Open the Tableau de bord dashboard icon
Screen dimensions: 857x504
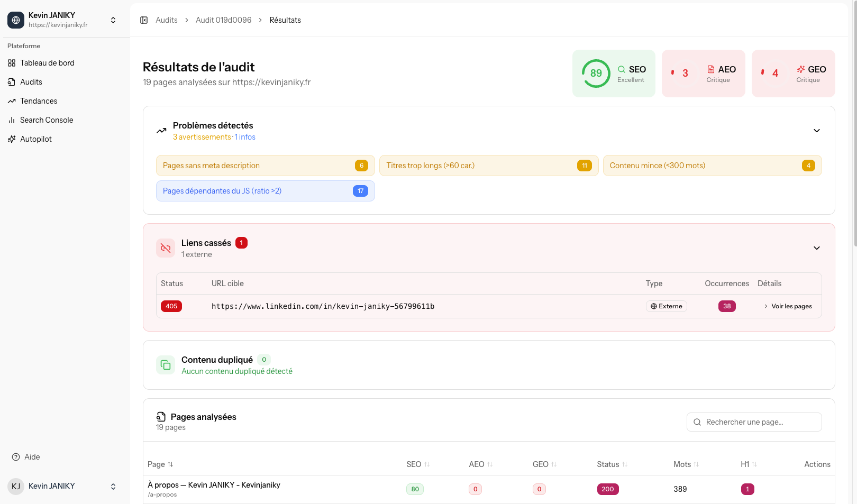coord(12,62)
